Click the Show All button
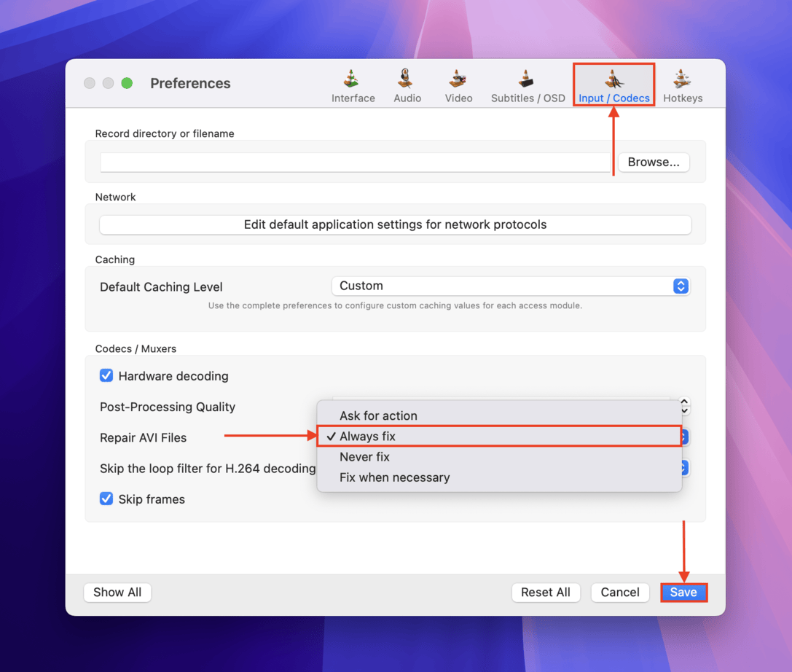 [117, 592]
